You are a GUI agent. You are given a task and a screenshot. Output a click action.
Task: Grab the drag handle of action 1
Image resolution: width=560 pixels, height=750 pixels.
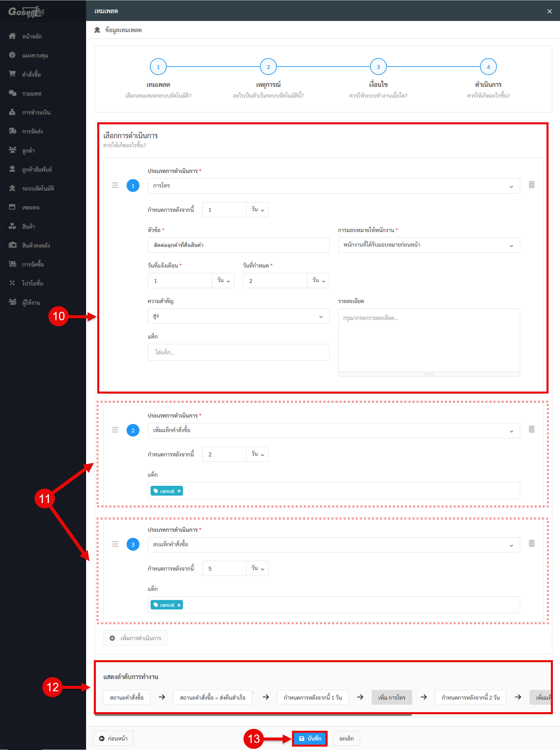(x=115, y=185)
